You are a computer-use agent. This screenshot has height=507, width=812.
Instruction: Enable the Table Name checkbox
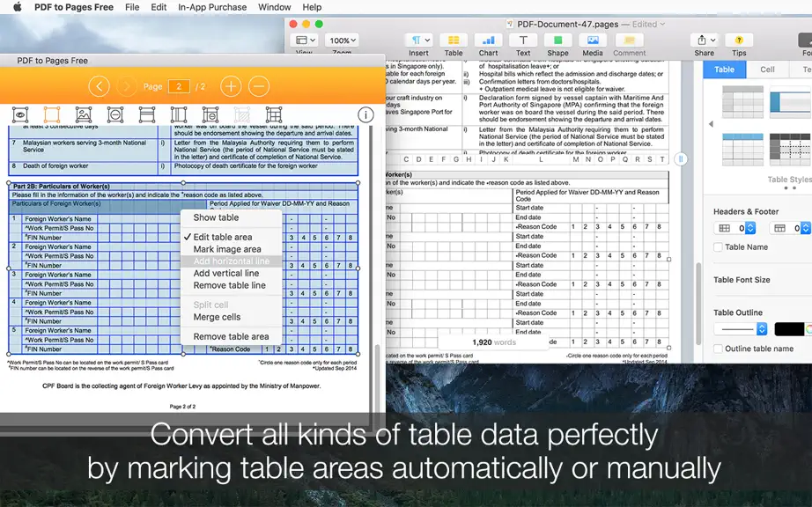coord(718,247)
